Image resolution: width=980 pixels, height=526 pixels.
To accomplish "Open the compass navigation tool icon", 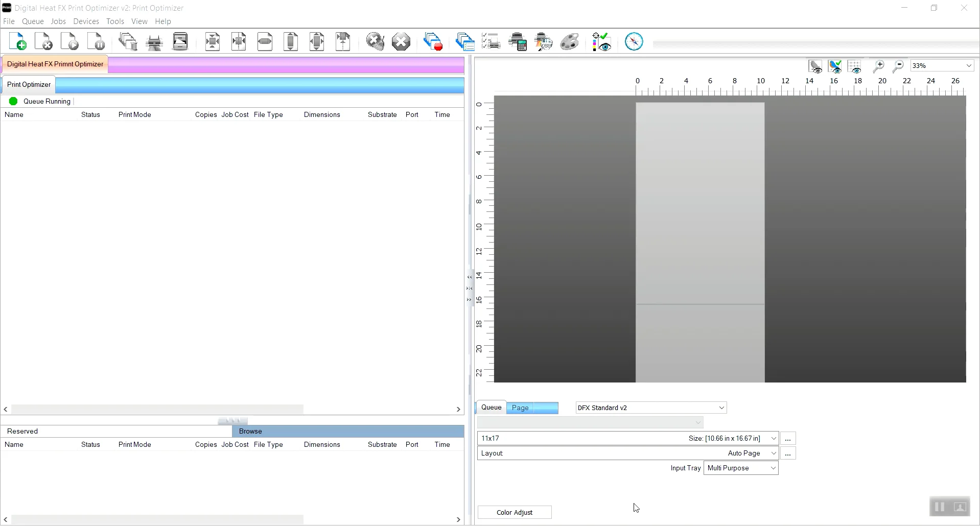I will 634,41.
